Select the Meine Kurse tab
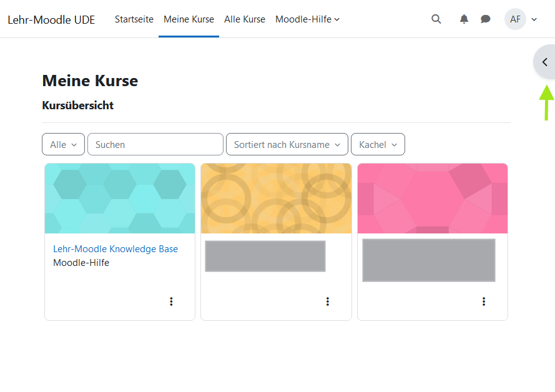The width and height of the screenshot is (555, 392). pos(189,19)
